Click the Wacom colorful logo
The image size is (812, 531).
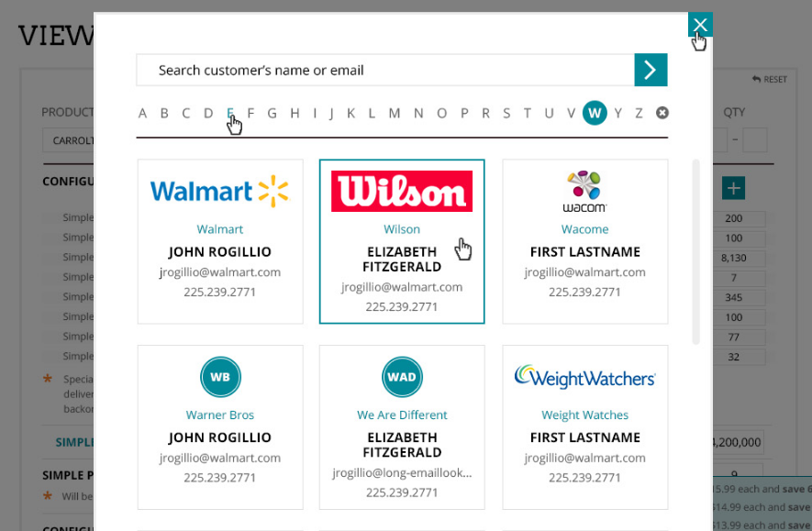[x=584, y=192]
